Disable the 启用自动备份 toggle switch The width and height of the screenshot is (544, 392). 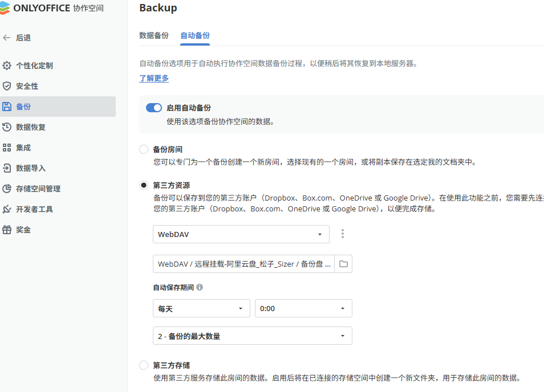(154, 108)
